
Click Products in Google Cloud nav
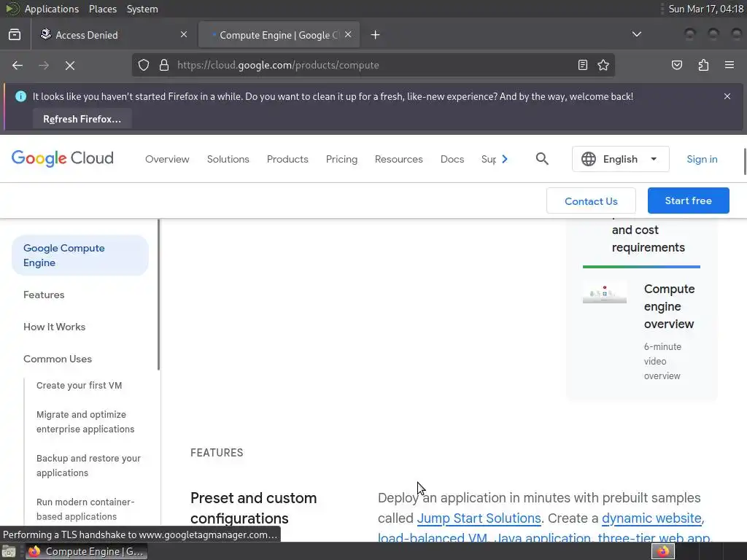[287, 159]
